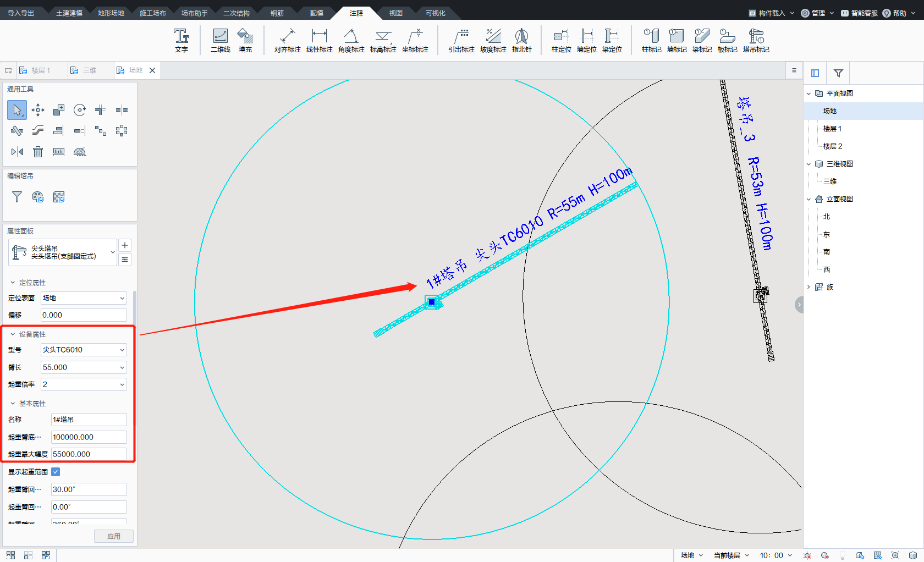Choose the rotate tool in 通用工具
The height and width of the screenshot is (562, 924).
pyautogui.click(x=80, y=110)
